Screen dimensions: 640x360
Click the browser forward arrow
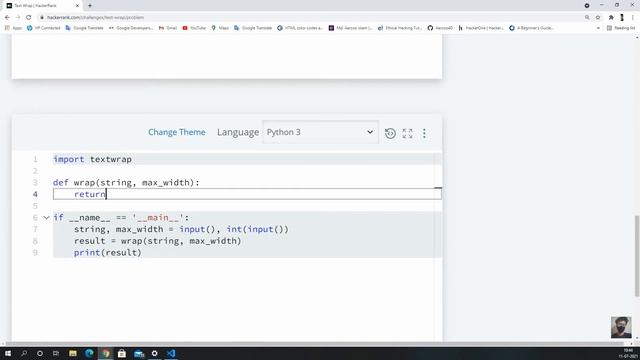click(18, 18)
